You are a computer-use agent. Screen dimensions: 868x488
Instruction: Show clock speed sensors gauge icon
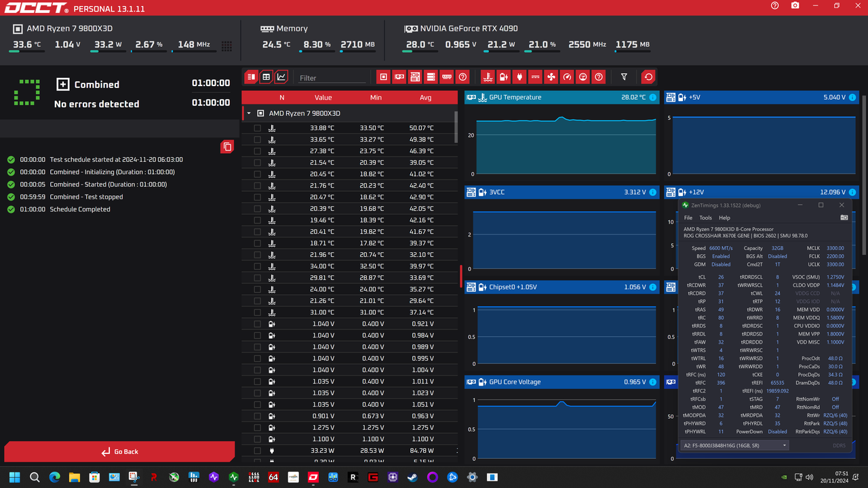pos(567,77)
